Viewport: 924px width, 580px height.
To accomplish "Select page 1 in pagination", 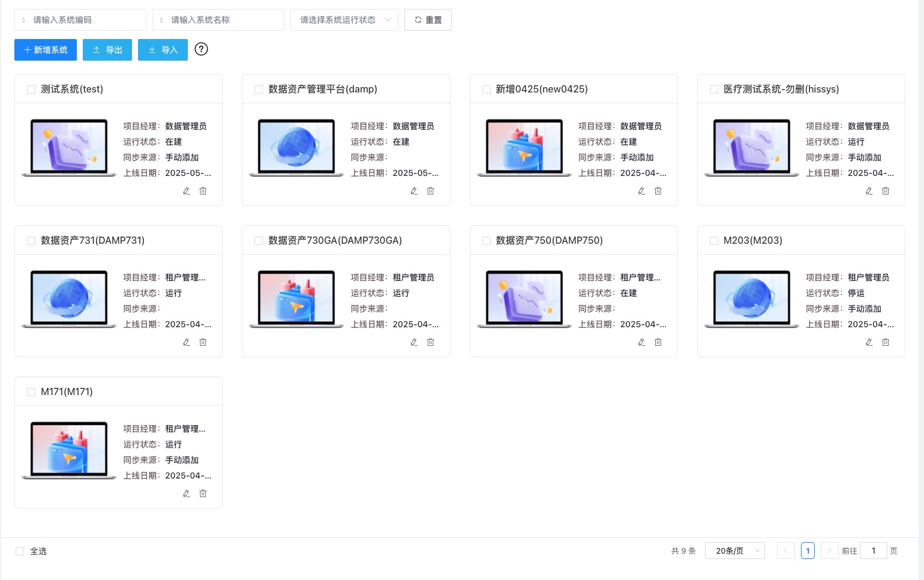I will [x=808, y=551].
